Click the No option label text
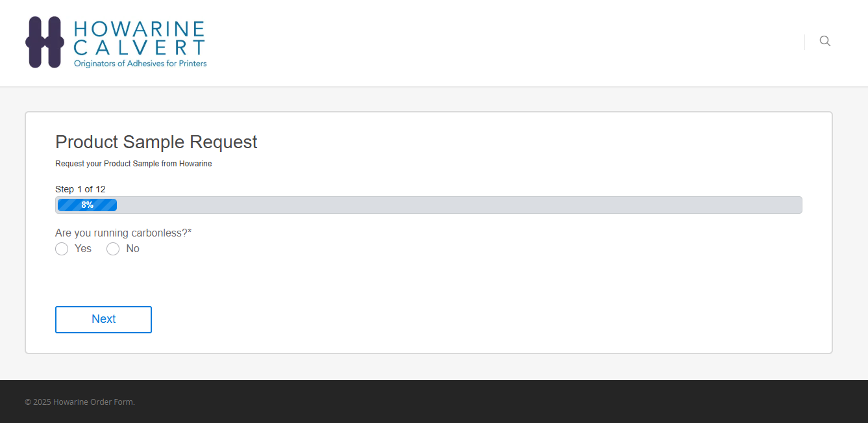Image resolution: width=868 pixels, height=423 pixels. point(132,249)
